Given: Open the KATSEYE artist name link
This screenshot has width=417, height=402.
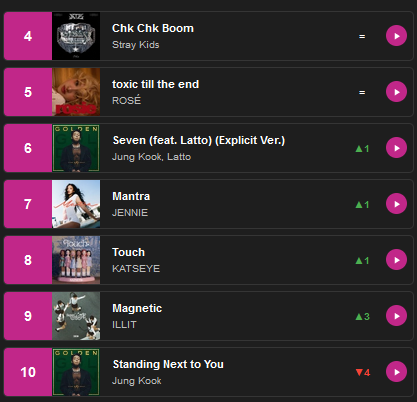Looking at the screenshot, I should click(x=136, y=269).
